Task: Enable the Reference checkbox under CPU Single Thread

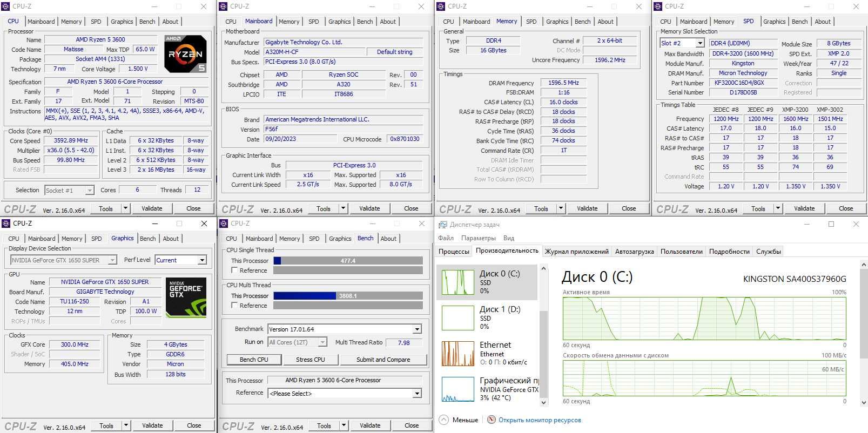Action: click(x=234, y=270)
